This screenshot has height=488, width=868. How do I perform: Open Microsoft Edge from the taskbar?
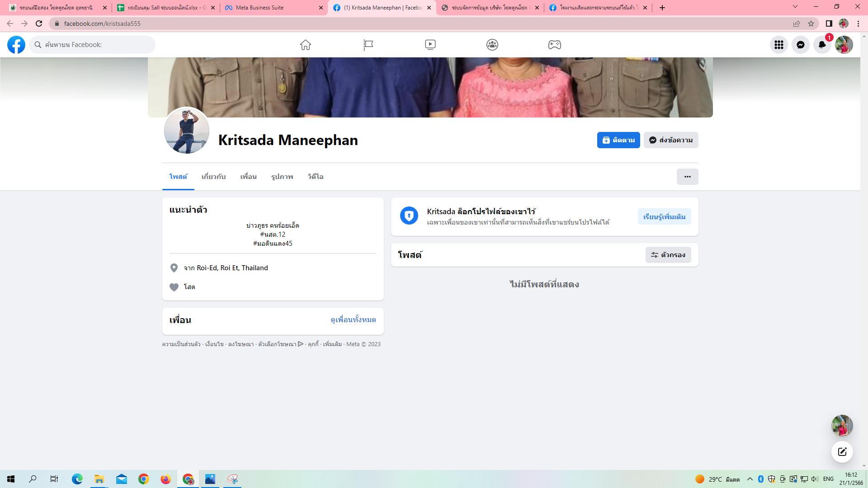pos(77,479)
